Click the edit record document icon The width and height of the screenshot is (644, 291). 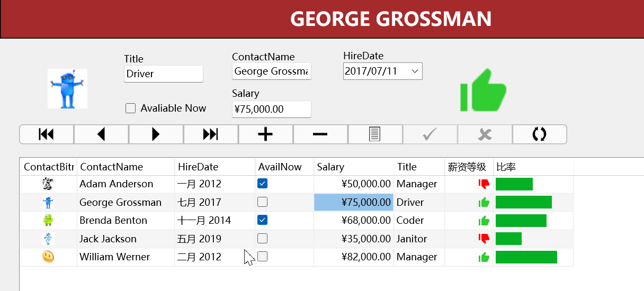[375, 134]
